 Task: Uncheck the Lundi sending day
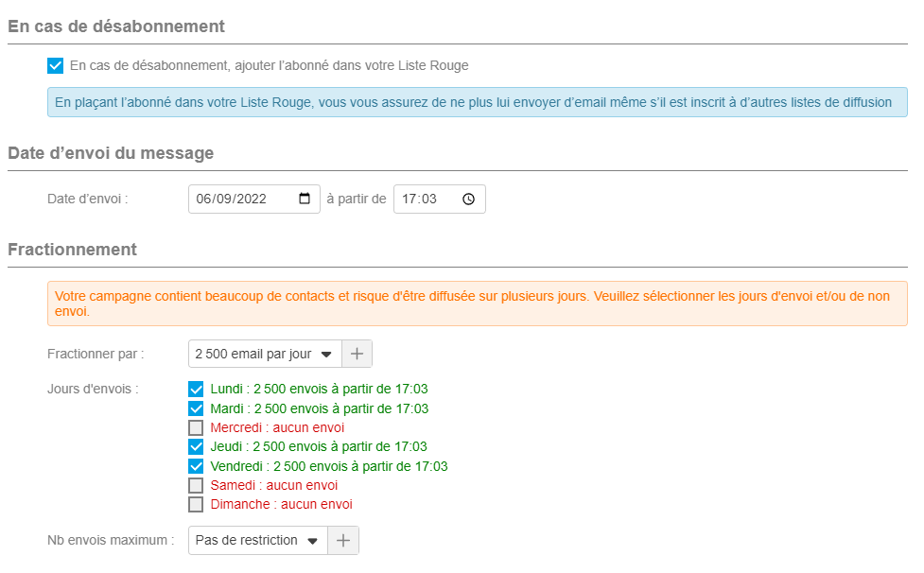[196, 390]
